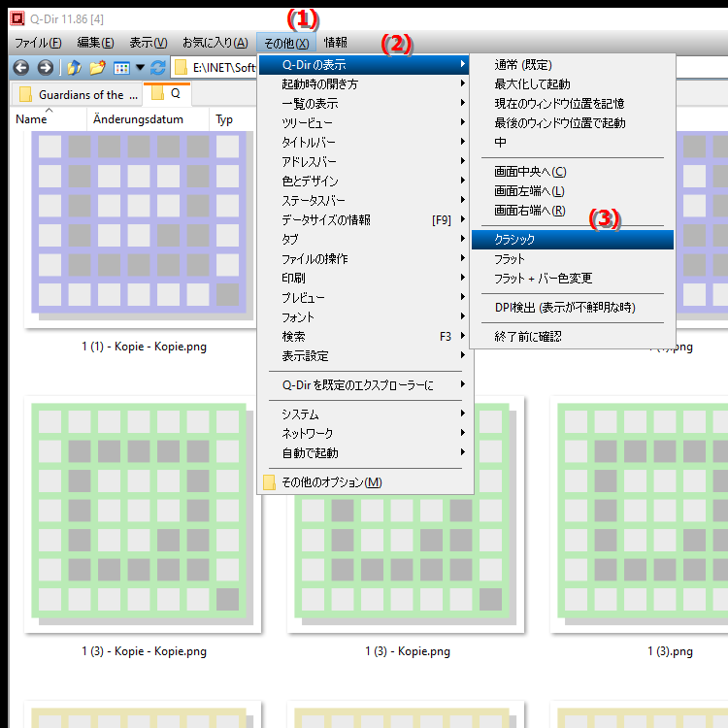Select 最後のウィンドウ位置で起動 option
Viewport: 728px width, 728px height.
572,123
